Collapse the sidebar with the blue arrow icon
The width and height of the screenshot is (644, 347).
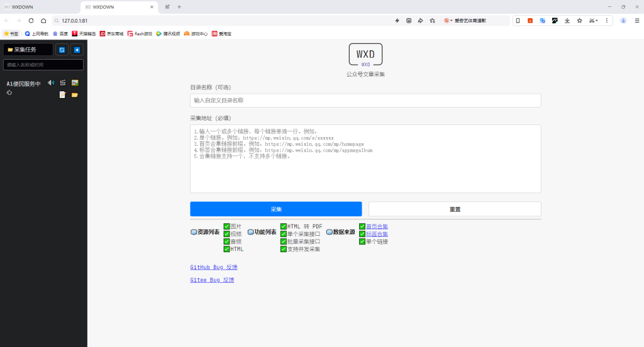(x=77, y=50)
